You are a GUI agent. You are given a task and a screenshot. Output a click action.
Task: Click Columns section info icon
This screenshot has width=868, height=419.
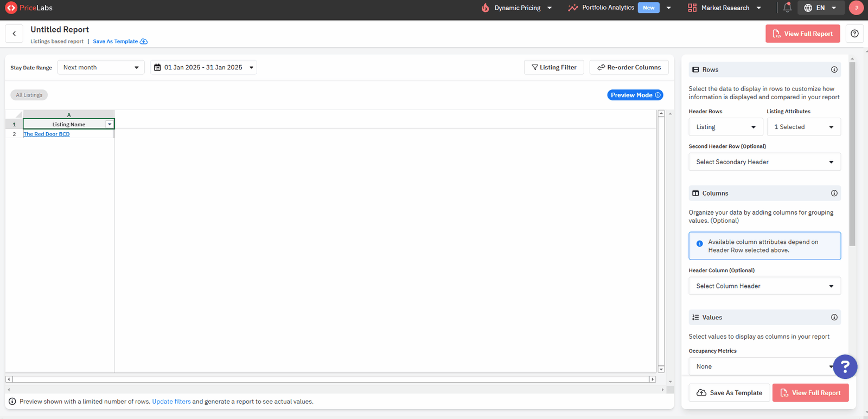(834, 194)
